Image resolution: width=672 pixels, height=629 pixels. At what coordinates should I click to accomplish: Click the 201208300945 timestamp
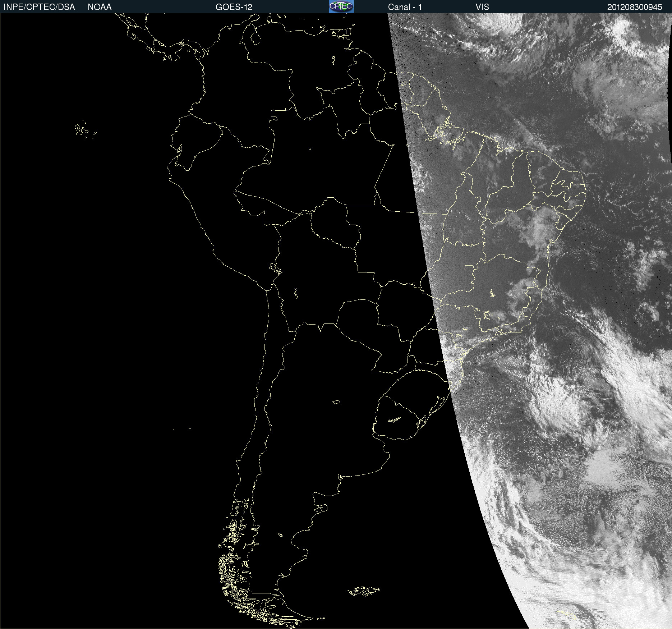point(635,7)
